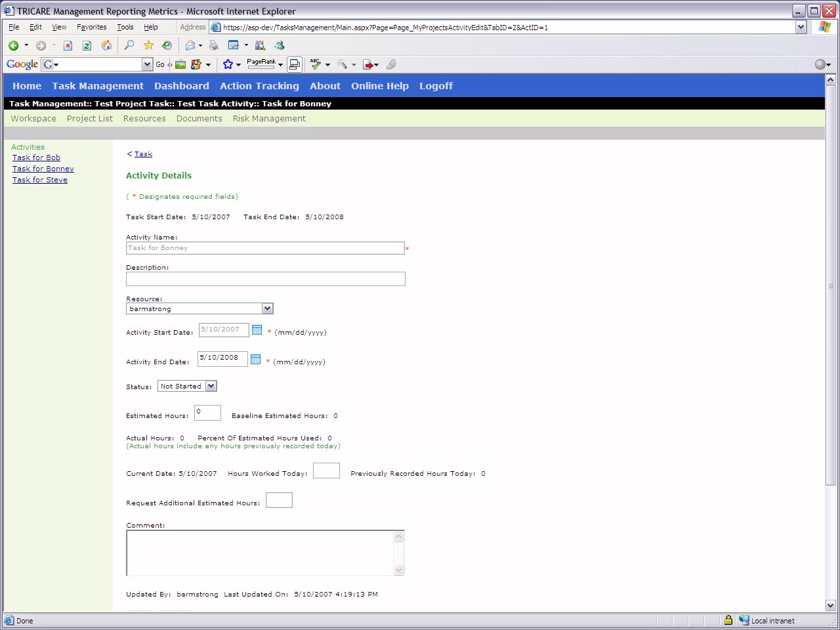Switch to the Risk Management tab
The image size is (840, 630).
269,119
